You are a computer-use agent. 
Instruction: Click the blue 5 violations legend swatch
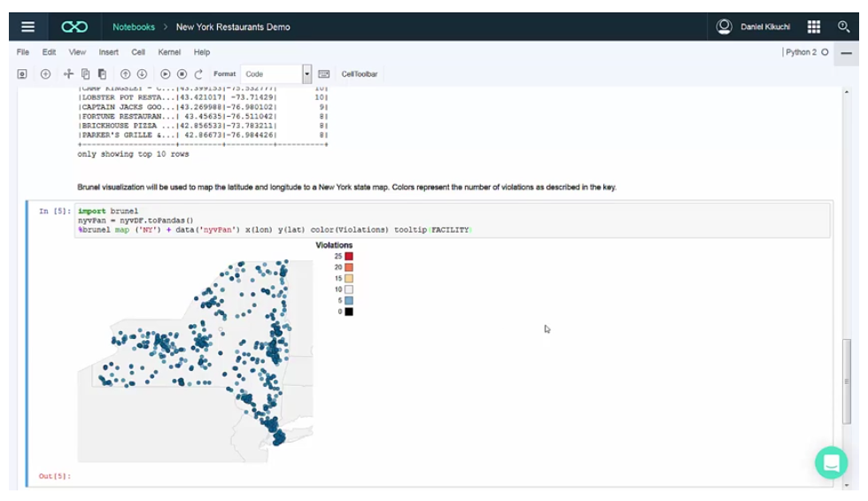[349, 300]
